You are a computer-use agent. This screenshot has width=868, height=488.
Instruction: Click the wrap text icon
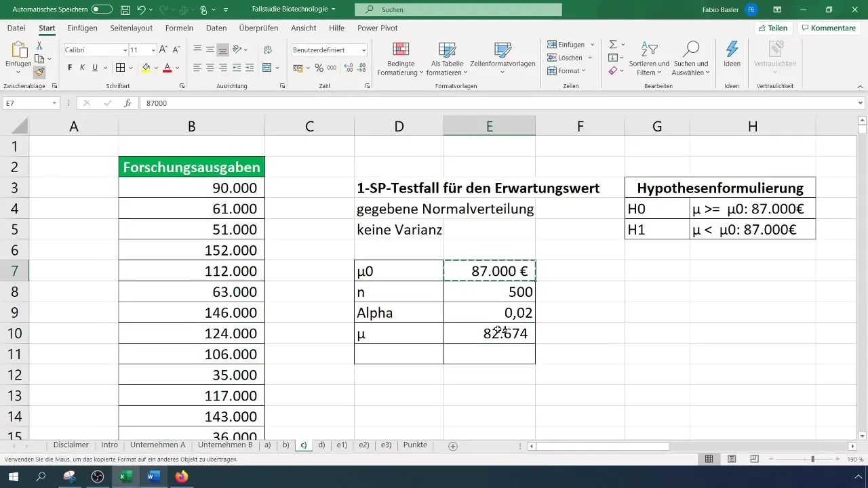(x=267, y=49)
